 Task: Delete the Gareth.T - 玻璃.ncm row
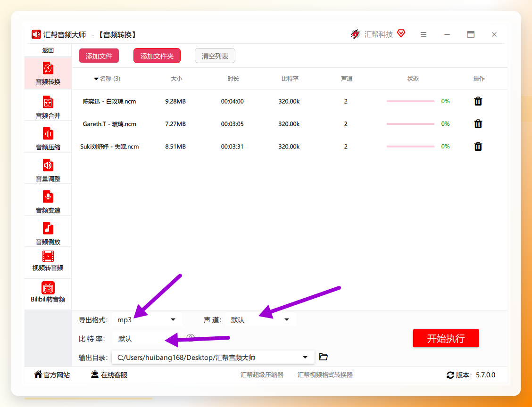tap(478, 124)
